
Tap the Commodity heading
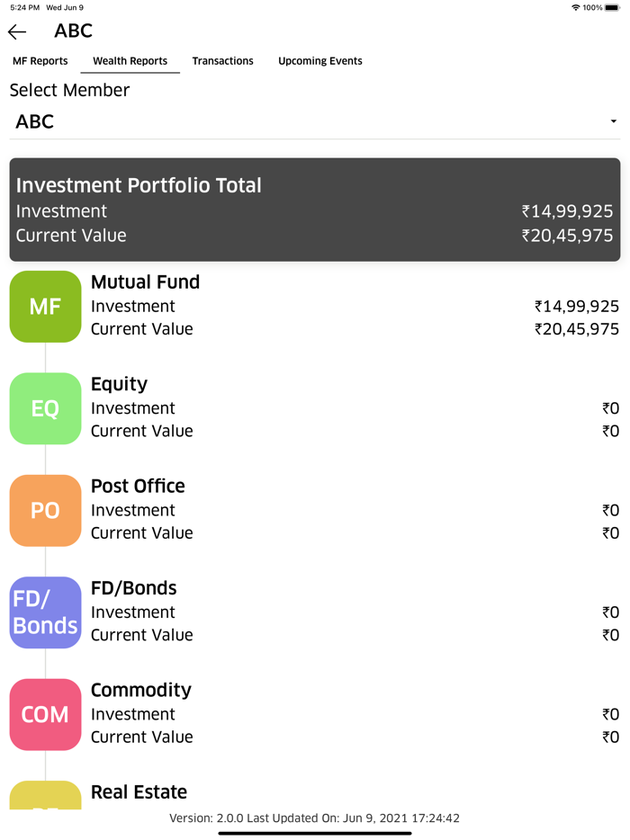pos(141,691)
